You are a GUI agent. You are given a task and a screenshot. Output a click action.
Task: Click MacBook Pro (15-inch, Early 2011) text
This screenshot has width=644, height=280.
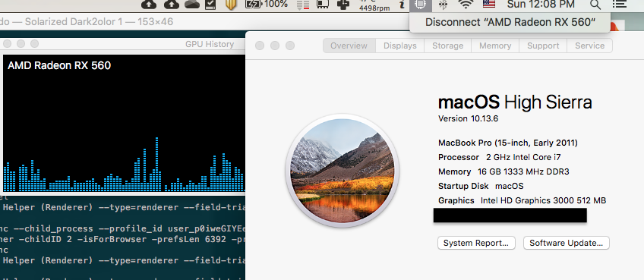click(508, 143)
